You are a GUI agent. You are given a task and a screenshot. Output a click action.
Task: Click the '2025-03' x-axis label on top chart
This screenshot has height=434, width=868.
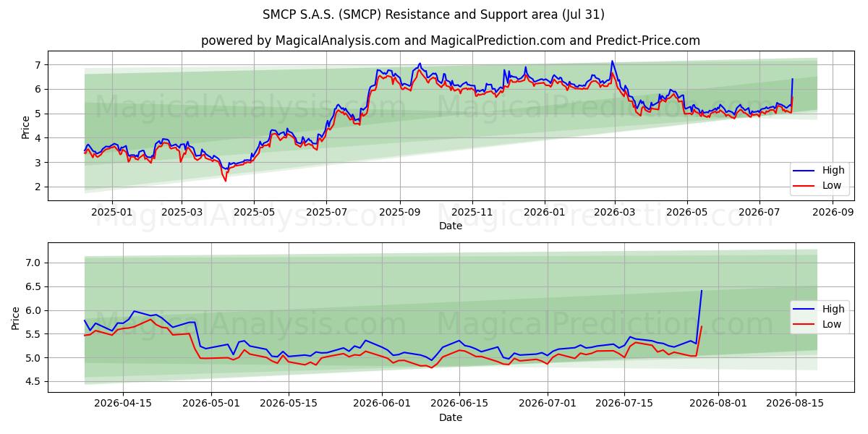(x=181, y=213)
